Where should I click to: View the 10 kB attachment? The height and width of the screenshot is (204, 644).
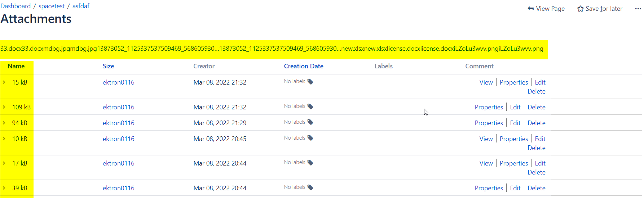486,139
